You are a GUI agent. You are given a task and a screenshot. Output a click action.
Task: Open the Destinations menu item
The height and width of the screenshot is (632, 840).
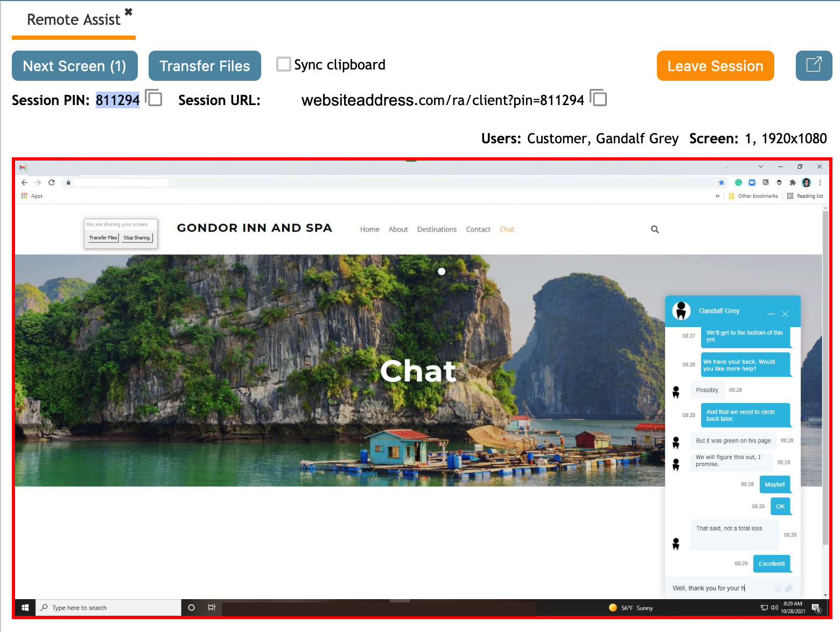437,230
